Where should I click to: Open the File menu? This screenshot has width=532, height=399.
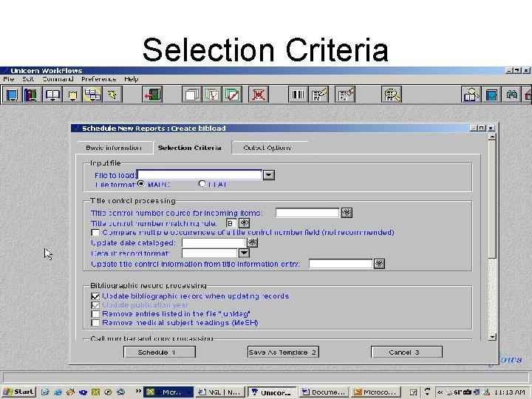(8, 79)
